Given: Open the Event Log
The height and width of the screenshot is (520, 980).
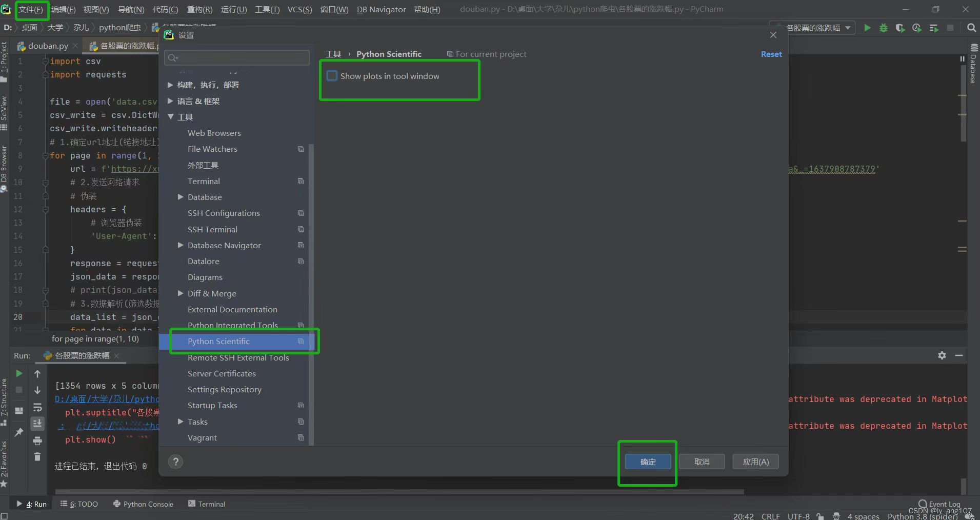Looking at the screenshot, I should [939, 504].
